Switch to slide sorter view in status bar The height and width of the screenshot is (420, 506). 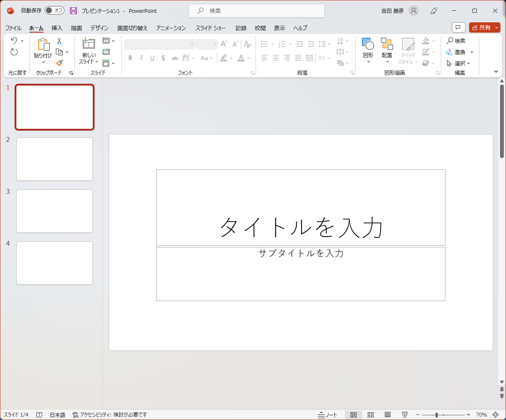(371, 415)
